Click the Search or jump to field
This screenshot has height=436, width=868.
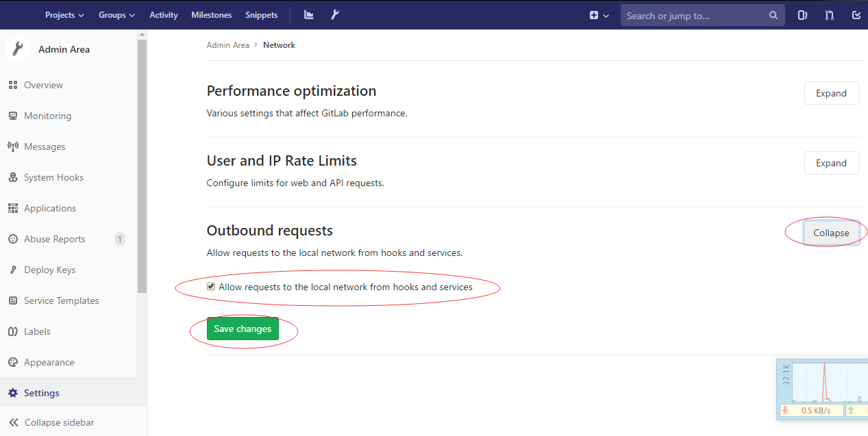tap(695, 15)
